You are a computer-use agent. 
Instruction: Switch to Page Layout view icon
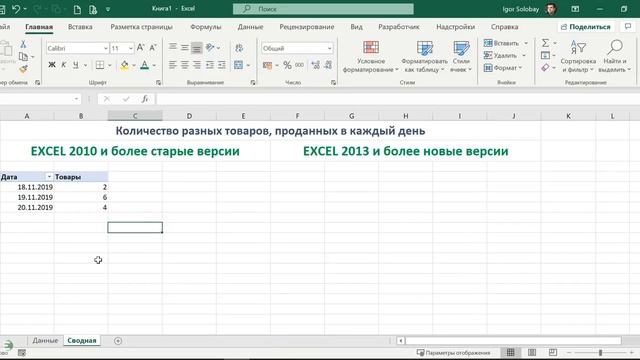(x=531, y=352)
